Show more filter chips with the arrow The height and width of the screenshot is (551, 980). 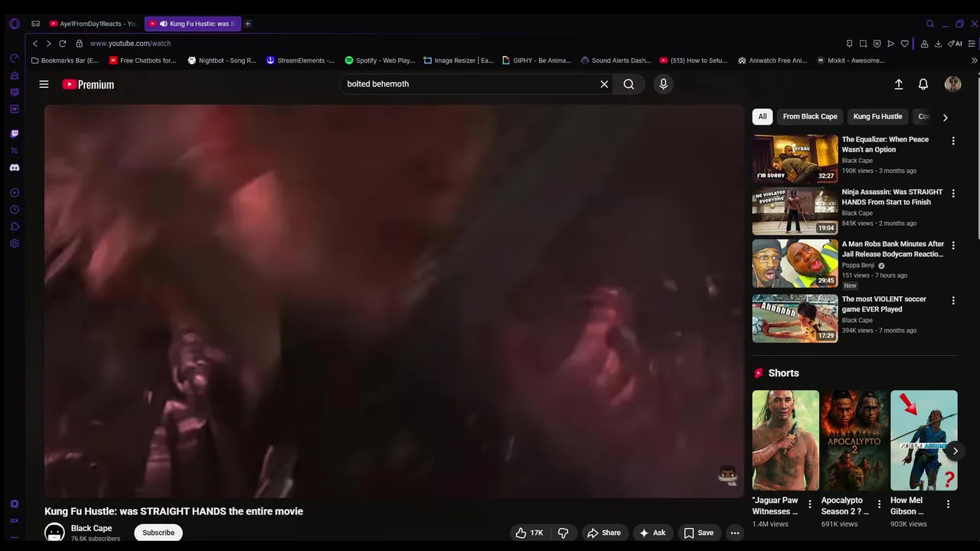tap(945, 117)
